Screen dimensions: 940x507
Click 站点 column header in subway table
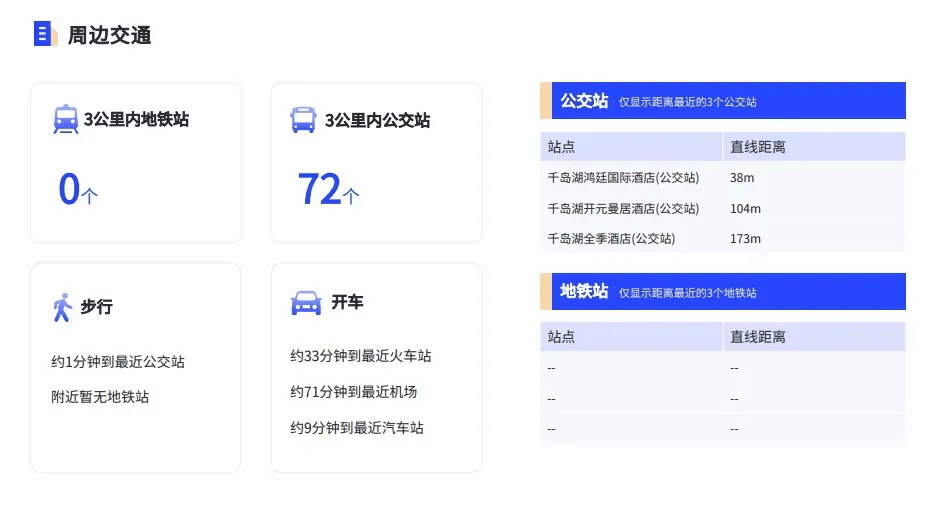tap(631, 337)
